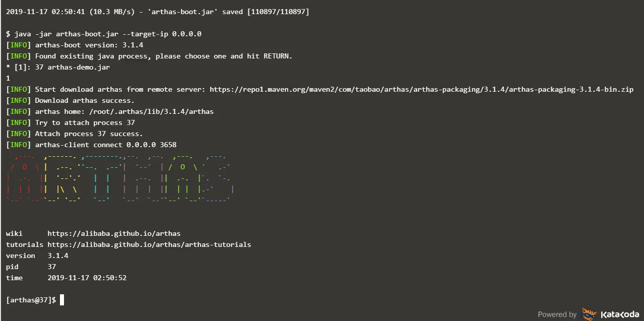The height and width of the screenshot is (321, 644).
Task: Click the repo1.maven.org download URL
Action: [x=421, y=89]
